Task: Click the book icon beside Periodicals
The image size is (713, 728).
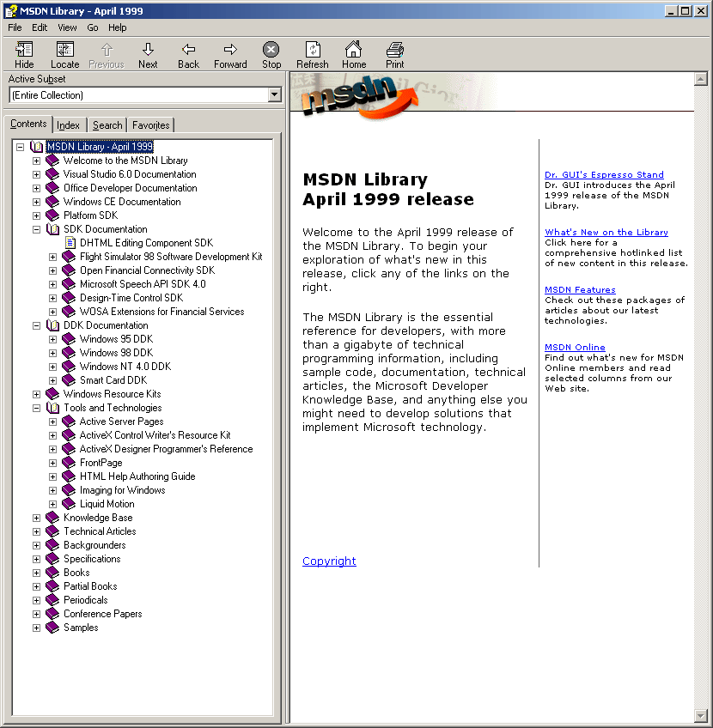Action: pos(53,600)
